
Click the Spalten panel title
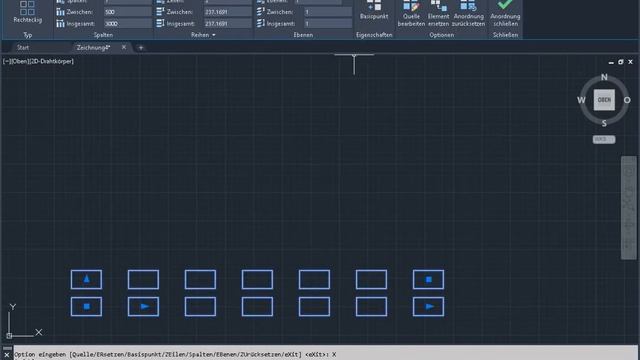click(103, 35)
